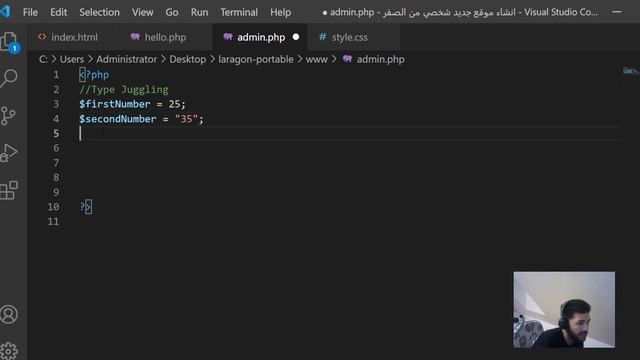This screenshot has height=360, width=640.
Task: Click the $firstNumber variable
Action: [x=115, y=104]
